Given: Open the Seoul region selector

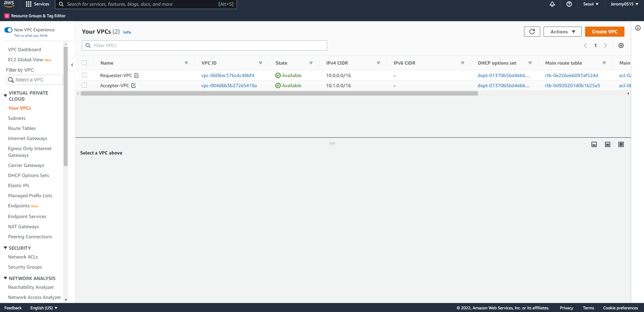Looking at the screenshot, I should (591, 4).
